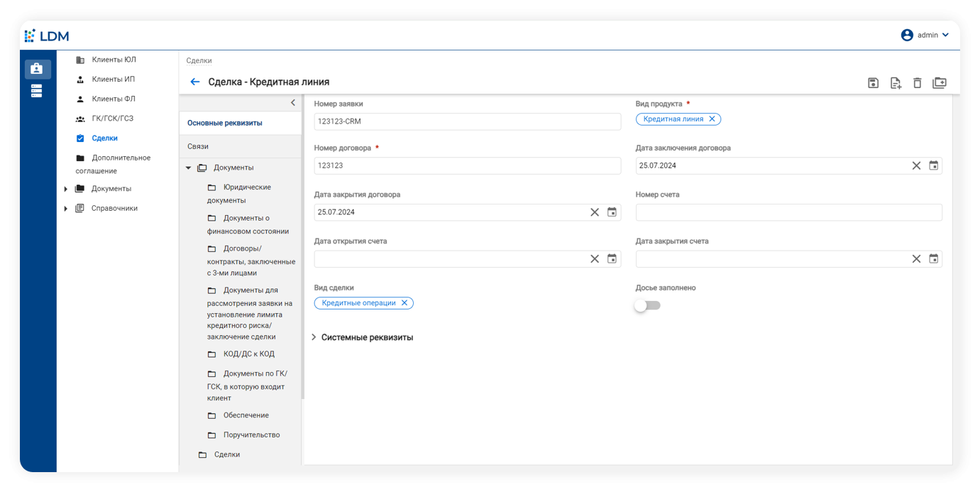
Task: Click the Номер счета input field
Action: [788, 212]
